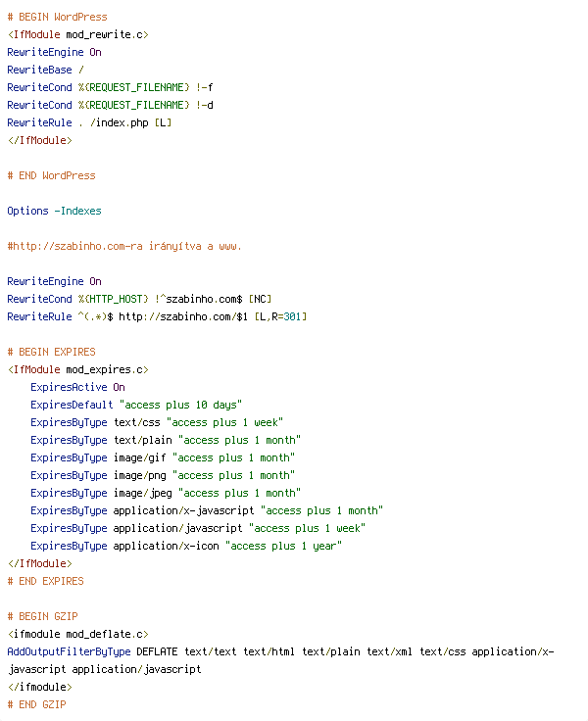The image size is (588, 721).
Task: Click the ExpiresByType application/x-icon line
Action: (x=186, y=546)
